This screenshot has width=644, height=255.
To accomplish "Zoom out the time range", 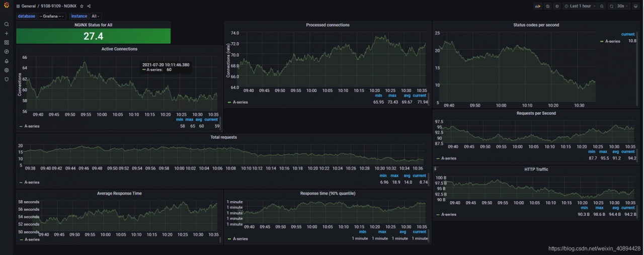I will (x=602, y=6).
